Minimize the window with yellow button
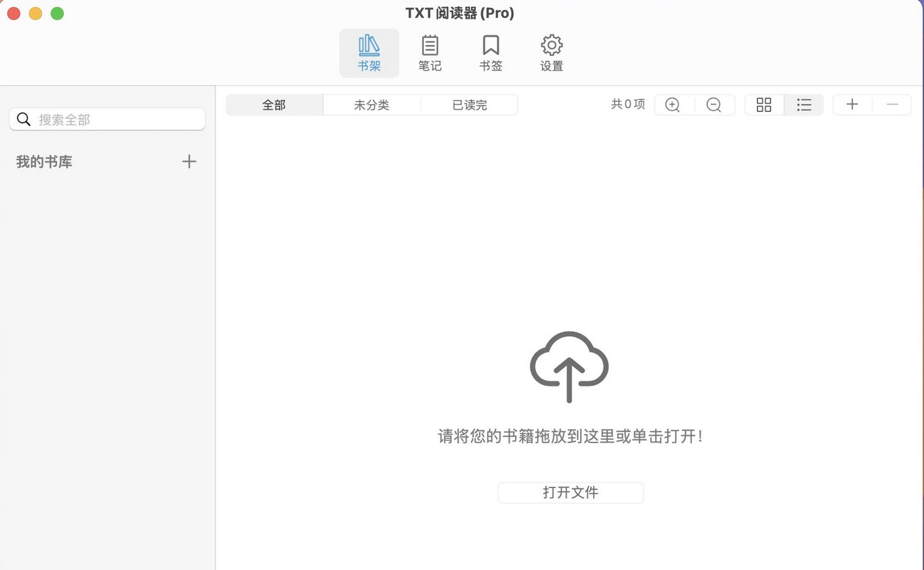The image size is (924, 570). tap(35, 13)
